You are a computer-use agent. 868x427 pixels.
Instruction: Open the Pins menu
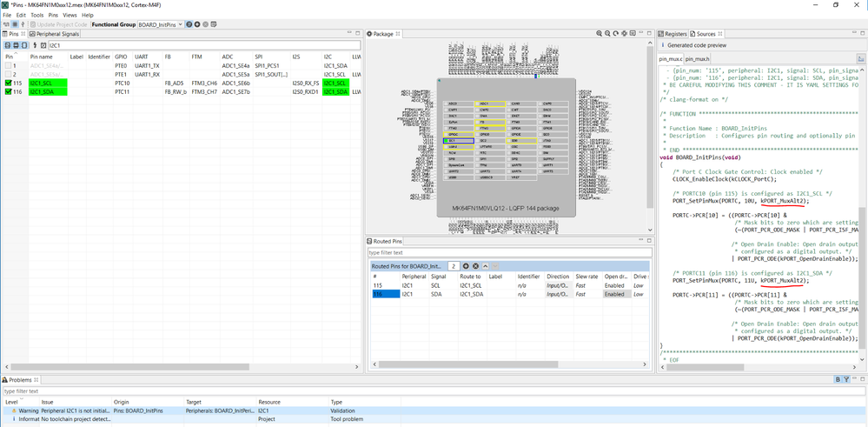point(53,15)
